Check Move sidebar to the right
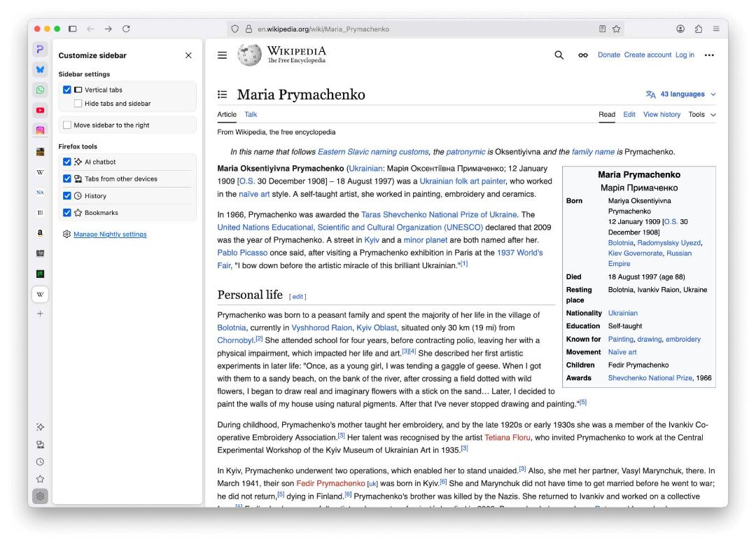The height and width of the screenshot is (544, 756). (x=67, y=125)
